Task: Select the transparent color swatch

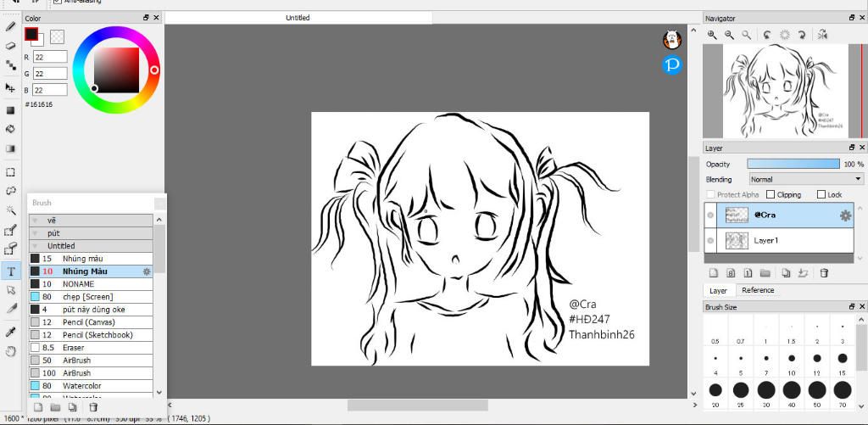Action: pos(57,37)
